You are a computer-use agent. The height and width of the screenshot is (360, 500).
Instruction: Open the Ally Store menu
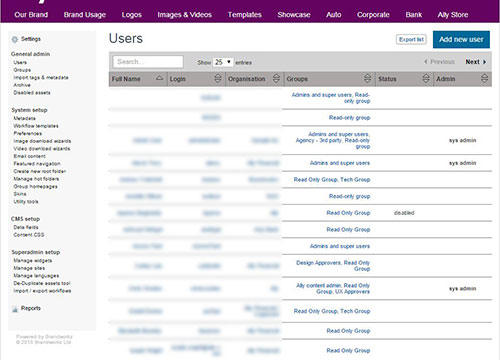(x=453, y=15)
